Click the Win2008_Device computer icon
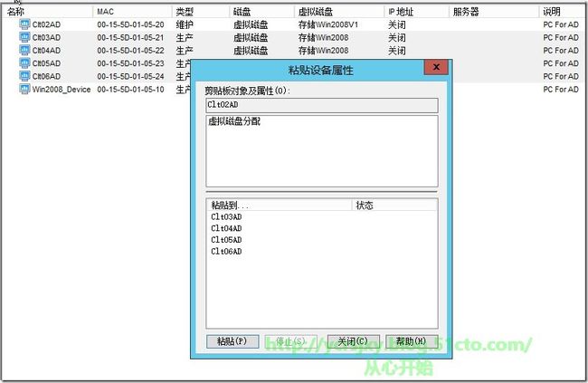Screen dimensions: 588x383 tap(24, 90)
